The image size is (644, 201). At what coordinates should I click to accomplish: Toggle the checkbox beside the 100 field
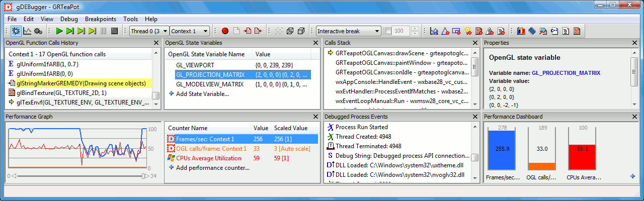pos(388,31)
